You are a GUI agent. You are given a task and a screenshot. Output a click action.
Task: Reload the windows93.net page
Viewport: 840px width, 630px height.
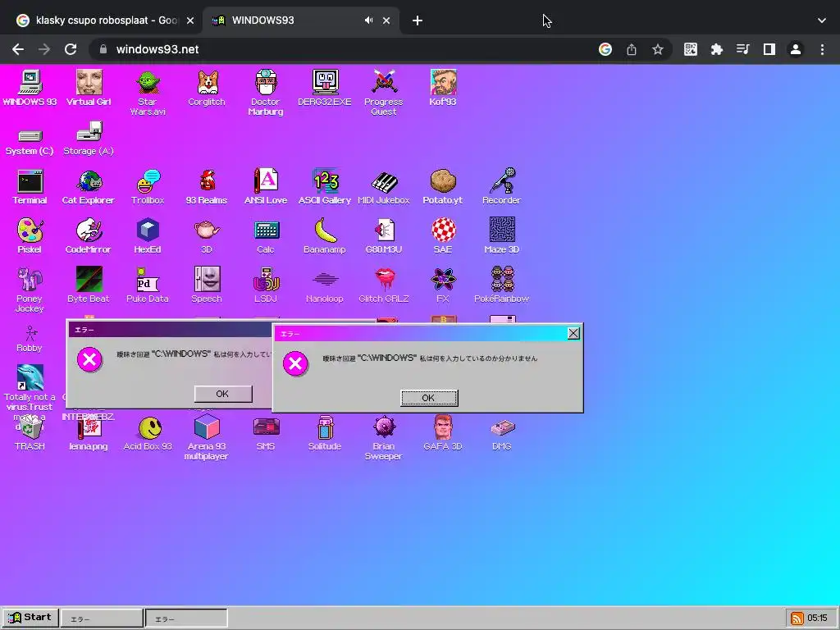coord(71,49)
